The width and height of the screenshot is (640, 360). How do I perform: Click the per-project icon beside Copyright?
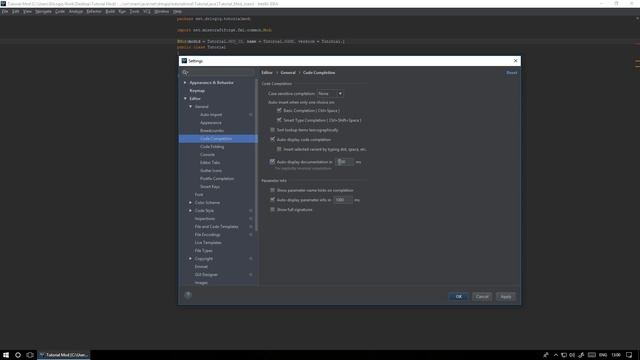[251, 259]
